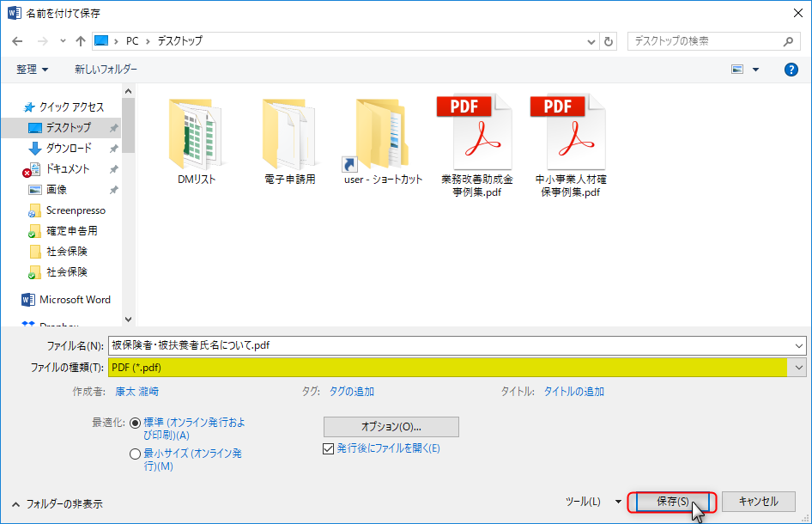
Task: Collapse folders with フォルダーの非表示
Action: [x=57, y=504]
